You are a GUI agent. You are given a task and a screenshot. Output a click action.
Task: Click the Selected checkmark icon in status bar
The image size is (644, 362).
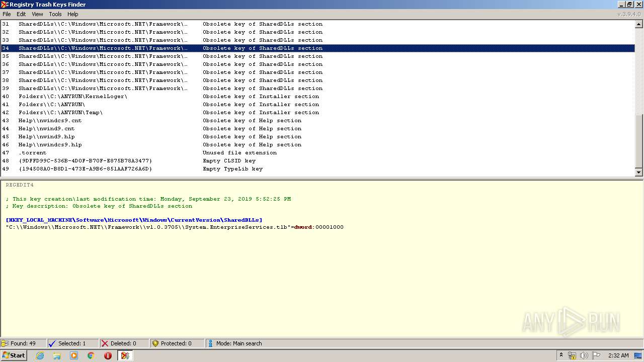[x=52, y=343]
